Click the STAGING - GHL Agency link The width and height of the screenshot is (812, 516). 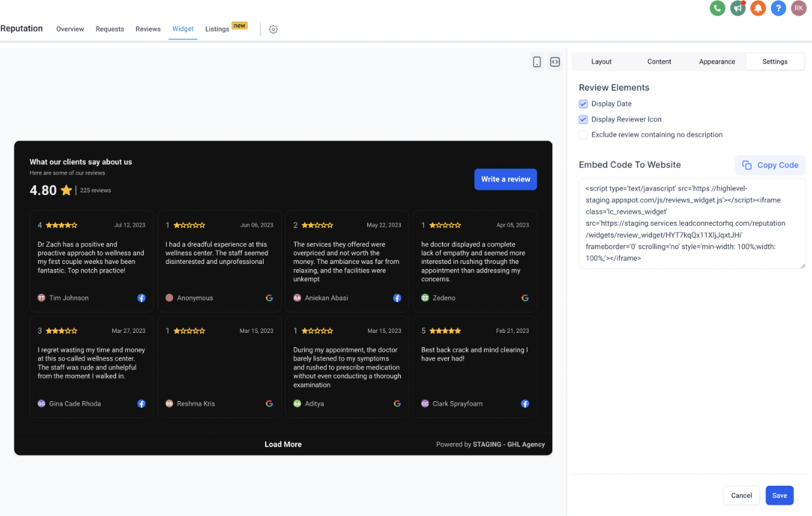[509, 444]
